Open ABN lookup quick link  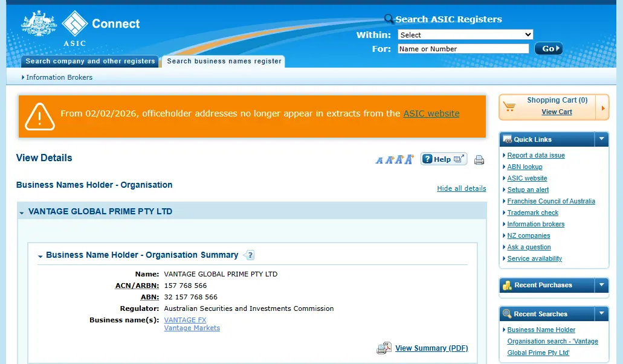(x=525, y=167)
